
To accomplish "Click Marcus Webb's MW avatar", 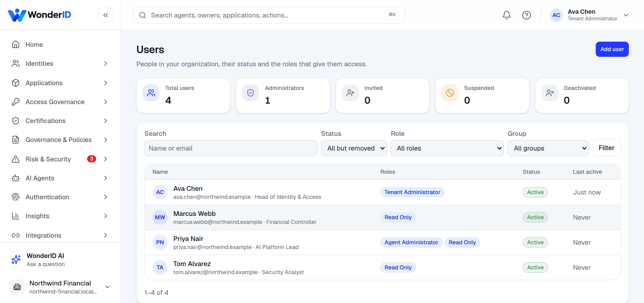I will click(160, 217).
